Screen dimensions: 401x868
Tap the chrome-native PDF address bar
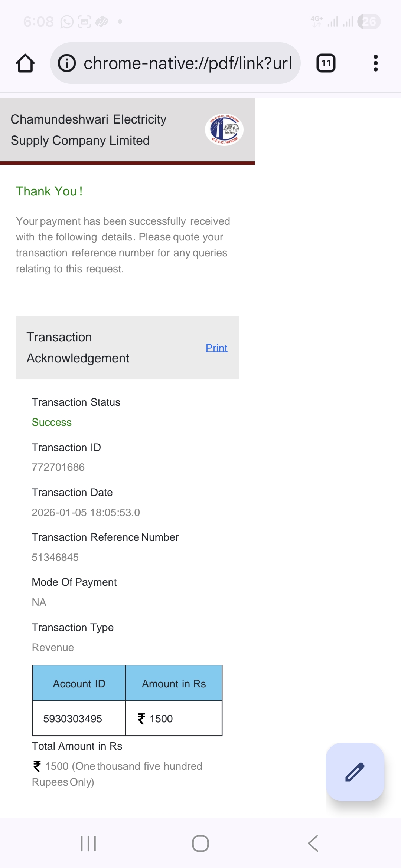[x=188, y=63]
